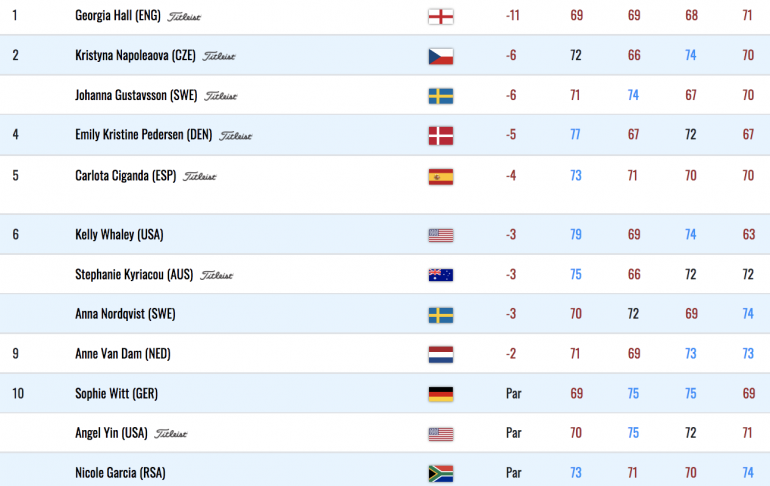Click the Australia flag for Stephanie Kyriacou
The height and width of the screenshot is (486, 770).
(440, 275)
